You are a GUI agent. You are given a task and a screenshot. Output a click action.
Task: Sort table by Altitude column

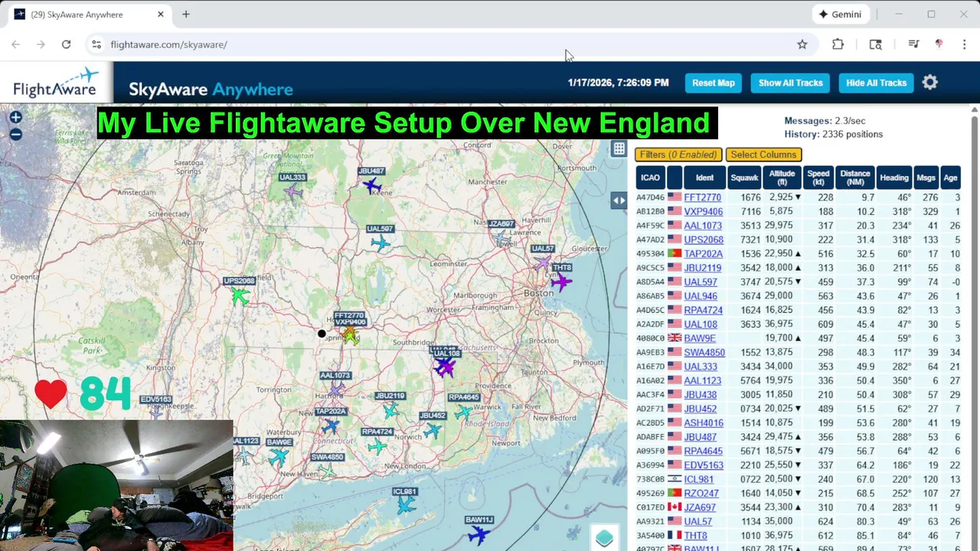click(x=782, y=178)
